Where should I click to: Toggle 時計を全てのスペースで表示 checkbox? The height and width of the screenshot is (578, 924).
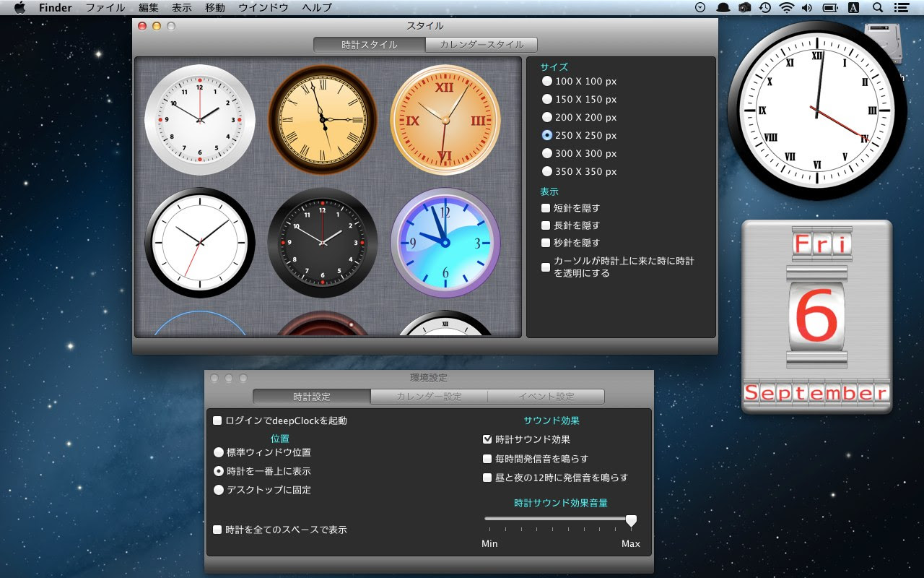pyautogui.click(x=217, y=530)
